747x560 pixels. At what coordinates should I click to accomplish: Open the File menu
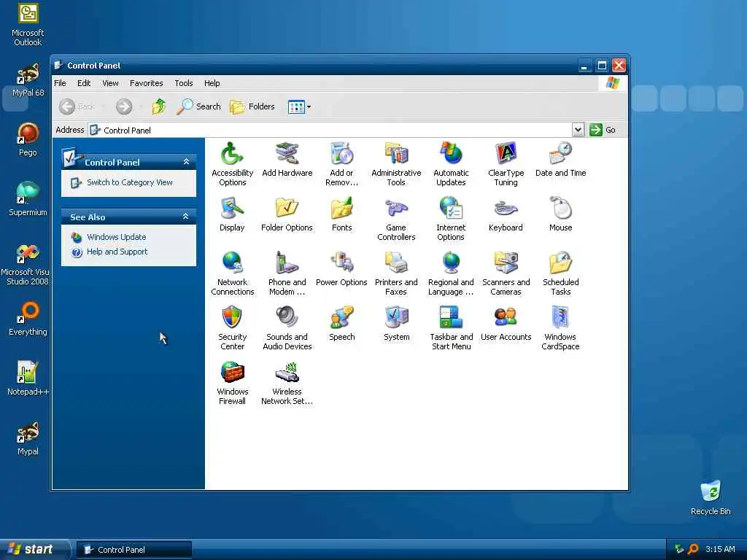point(60,83)
